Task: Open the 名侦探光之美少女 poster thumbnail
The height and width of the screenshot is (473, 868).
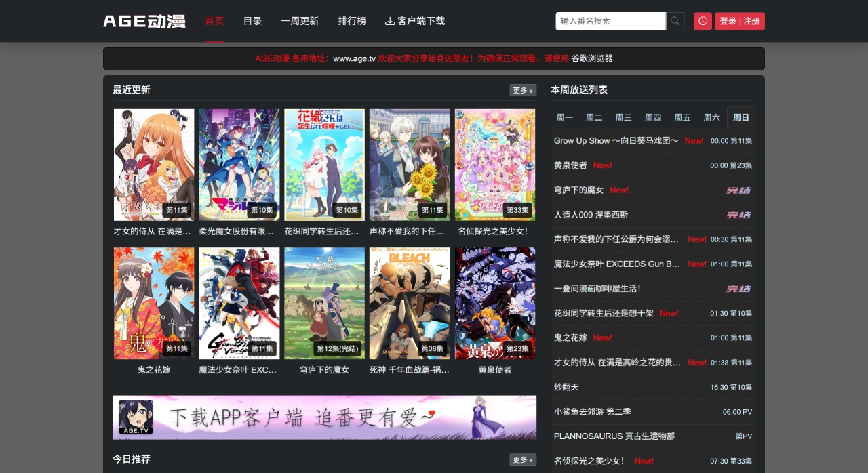Action: (x=495, y=165)
